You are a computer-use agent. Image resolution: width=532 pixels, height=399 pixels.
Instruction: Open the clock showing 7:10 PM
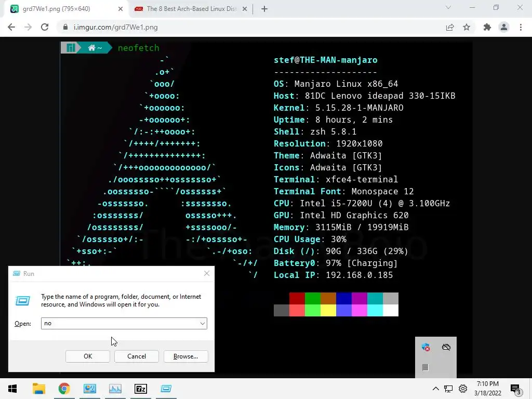click(487, 389)
